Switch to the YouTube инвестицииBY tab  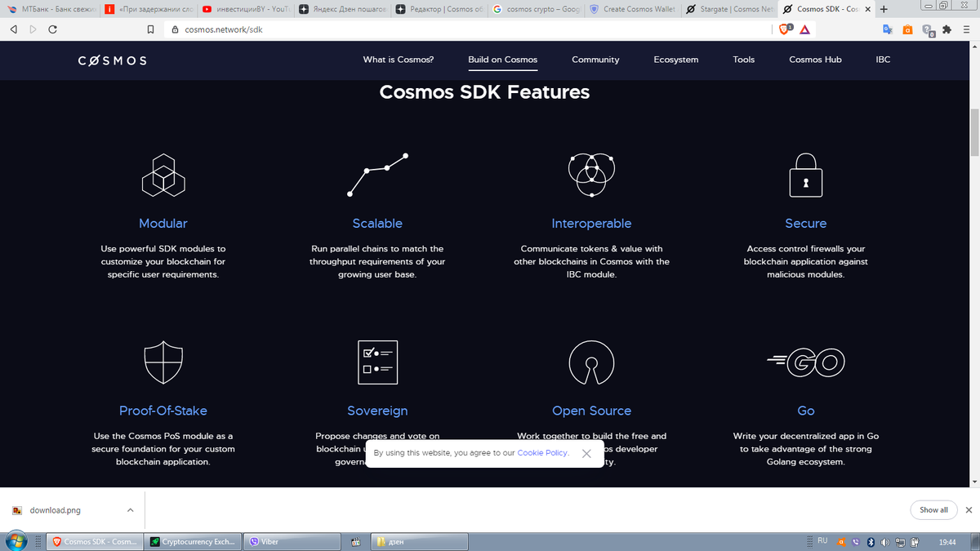pyautogui.click(x=245, y=9)
